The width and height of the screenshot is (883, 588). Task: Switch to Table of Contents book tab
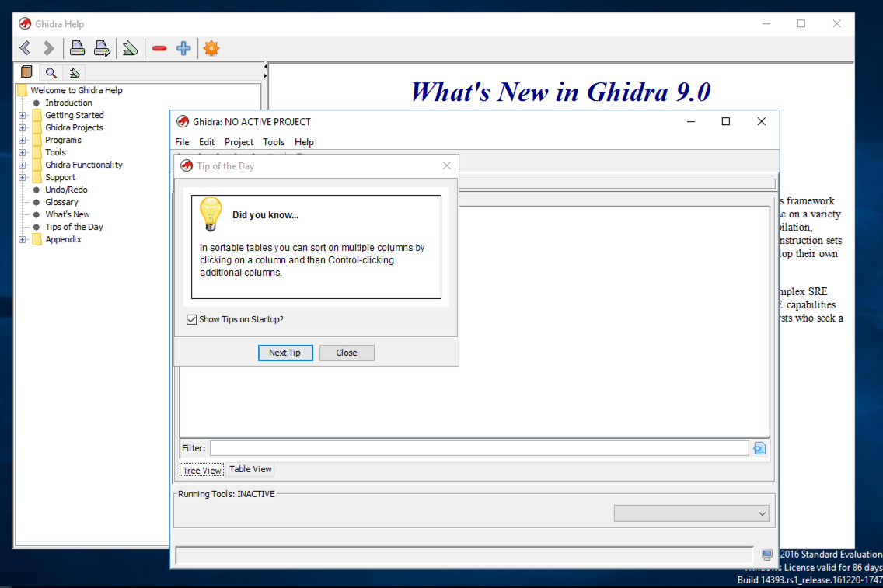(26, 72)
